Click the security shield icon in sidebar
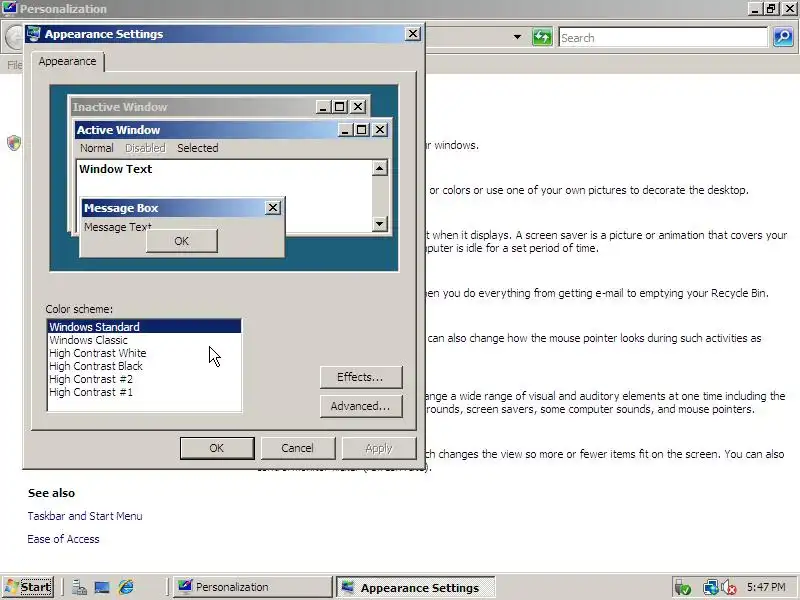 [x=14, y=143]
